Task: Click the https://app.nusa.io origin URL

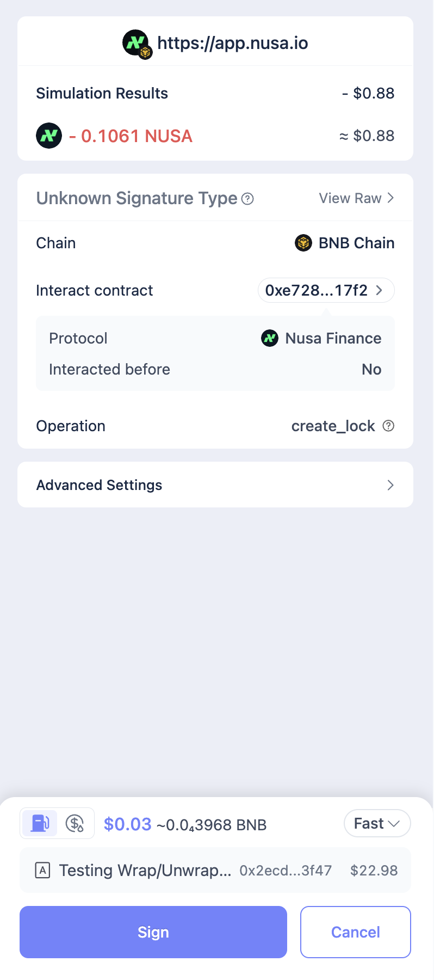Action: (232, 43)
